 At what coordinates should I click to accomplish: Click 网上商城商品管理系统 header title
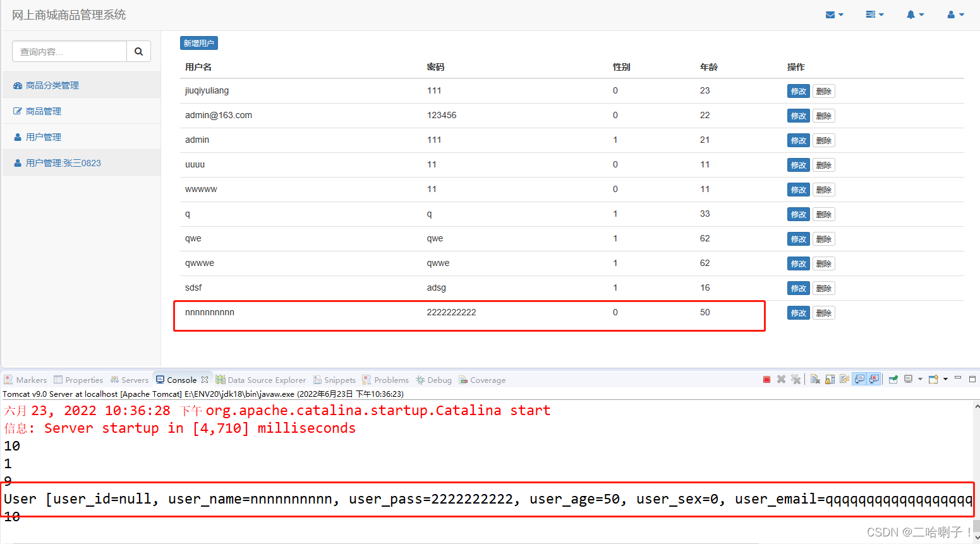point(69,15)
